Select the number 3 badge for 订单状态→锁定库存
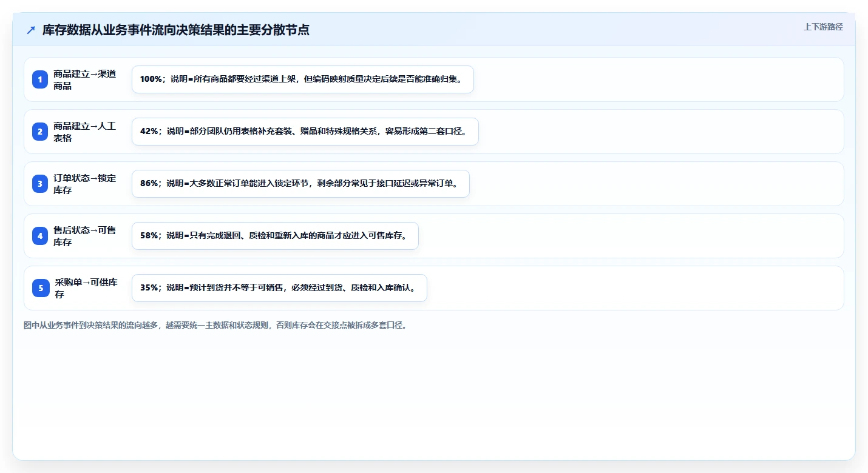This screenshot has height=473, width=868. 40,184
